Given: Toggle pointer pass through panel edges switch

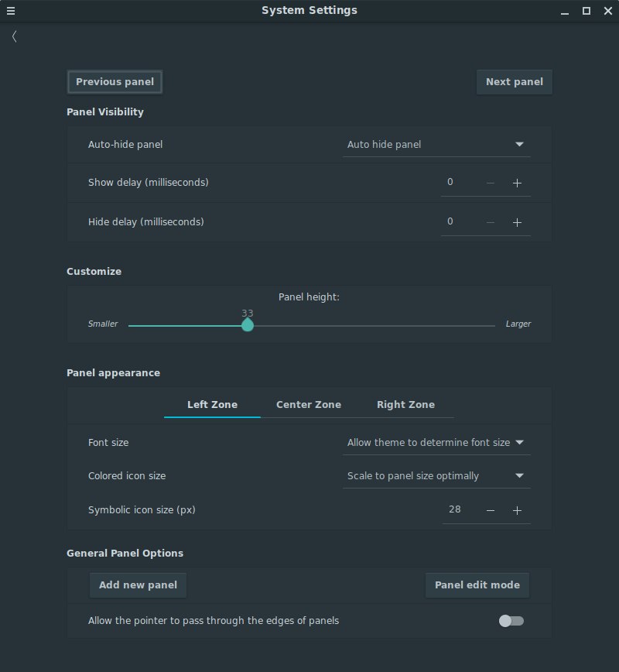Looking at the screenshot, I should point(511,621).
